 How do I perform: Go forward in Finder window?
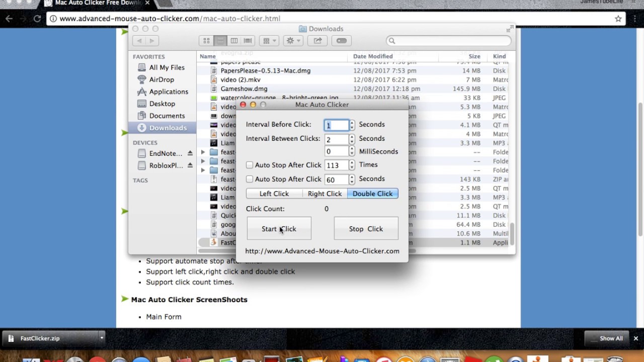[152, 41]
